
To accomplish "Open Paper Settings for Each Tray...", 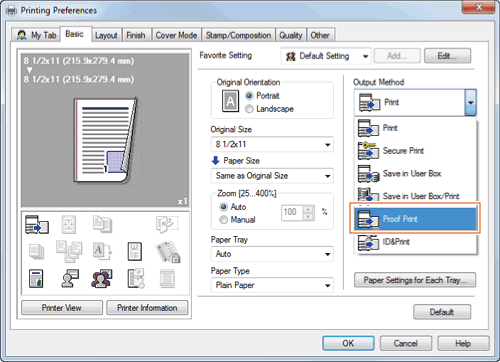I will [x=415, y=280].
